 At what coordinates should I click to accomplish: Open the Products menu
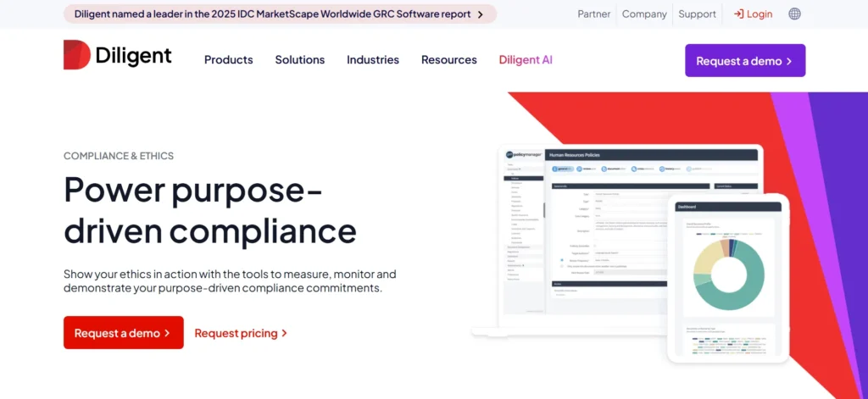click(229, 60)
